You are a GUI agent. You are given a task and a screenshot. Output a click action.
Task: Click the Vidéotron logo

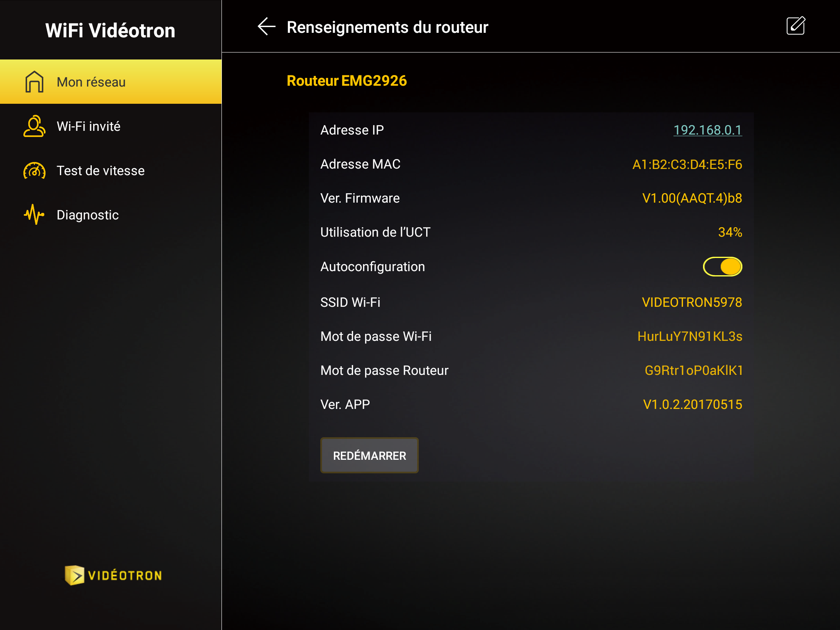[113, 575]
